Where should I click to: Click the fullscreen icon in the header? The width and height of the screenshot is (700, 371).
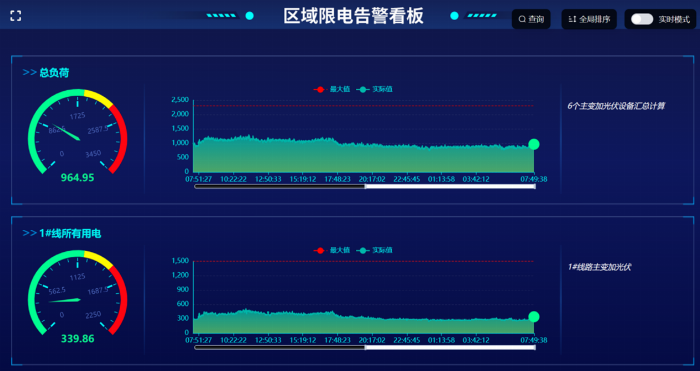click(16, 16)
